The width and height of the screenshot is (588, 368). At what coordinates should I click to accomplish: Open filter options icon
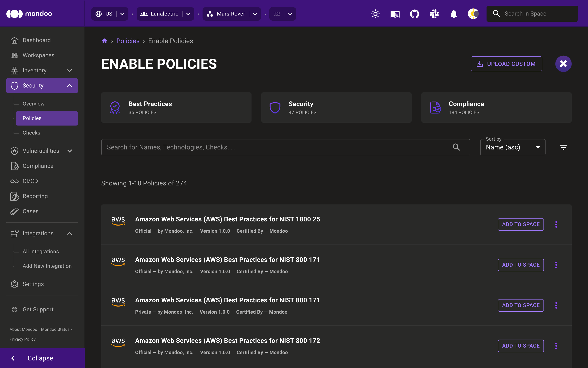[x=563, y=147]
